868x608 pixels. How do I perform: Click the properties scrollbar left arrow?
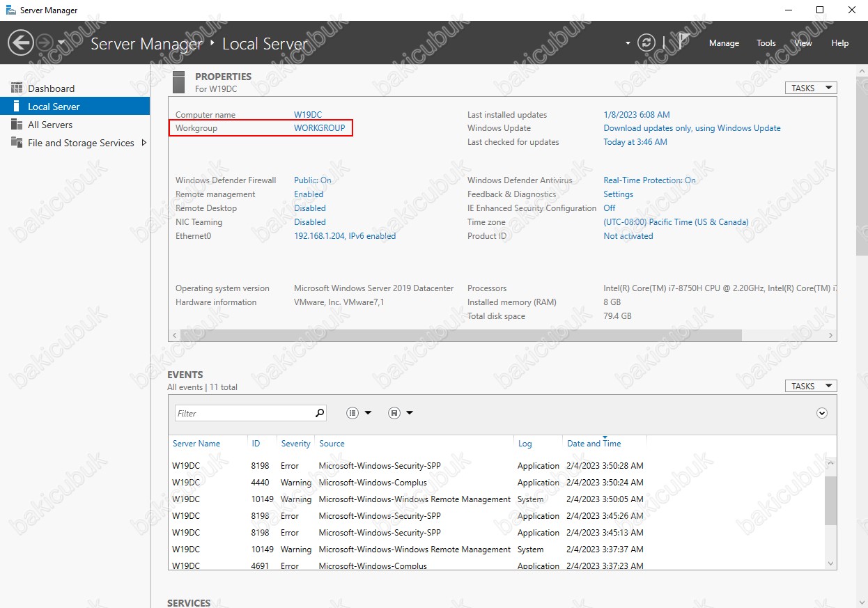point(174,335)
